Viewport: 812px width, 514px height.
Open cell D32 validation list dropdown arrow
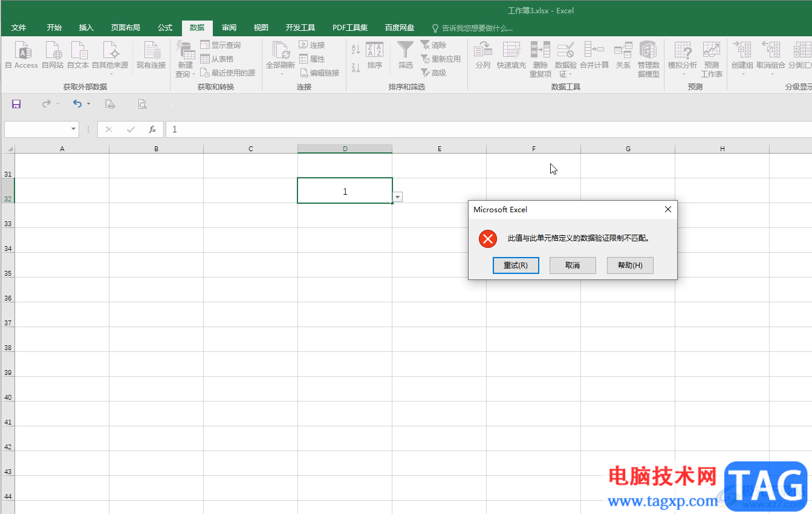(x=397, y=197)
